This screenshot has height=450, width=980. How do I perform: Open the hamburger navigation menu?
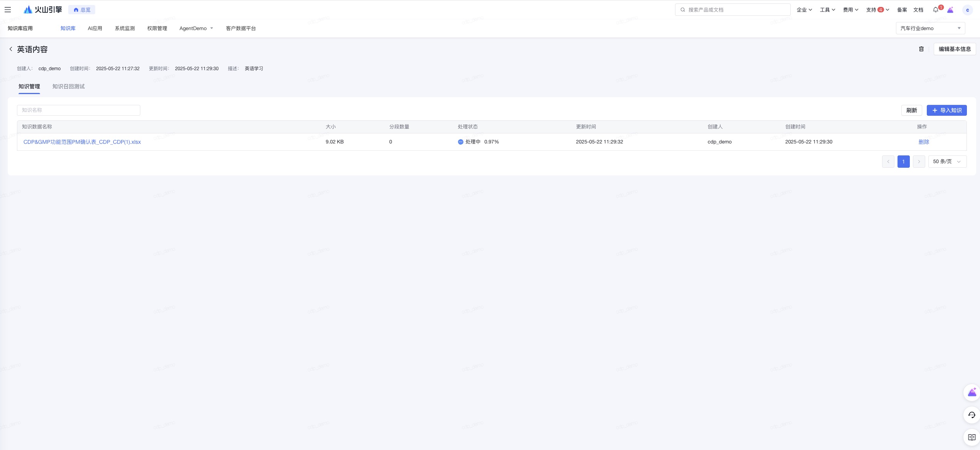click(x=8, y=10)
